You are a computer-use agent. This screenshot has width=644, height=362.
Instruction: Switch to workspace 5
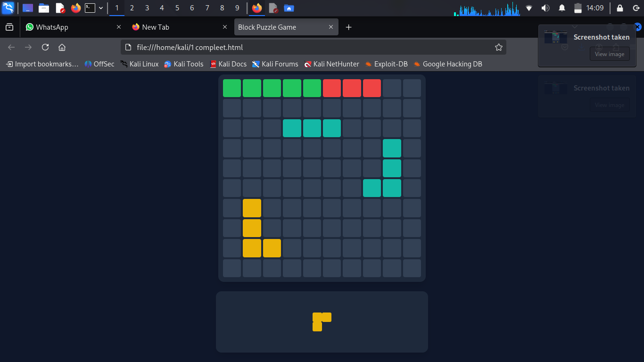click(x=177, y=8)
